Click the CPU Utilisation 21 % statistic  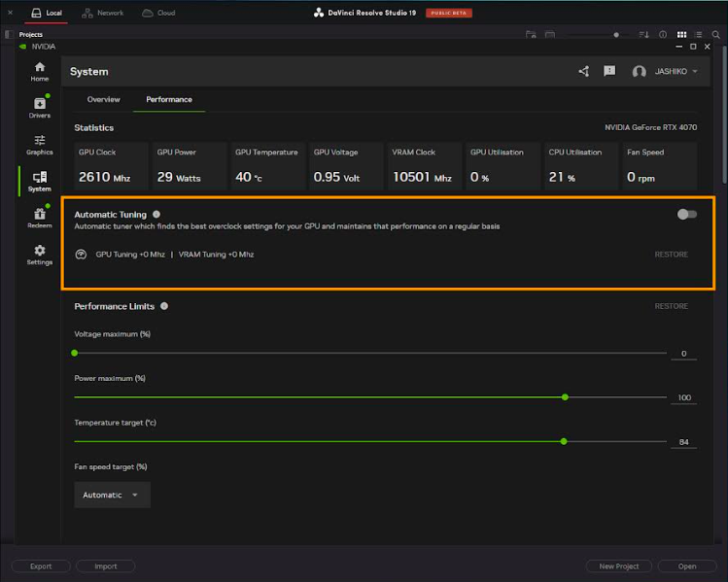click(x=581, y=166)
